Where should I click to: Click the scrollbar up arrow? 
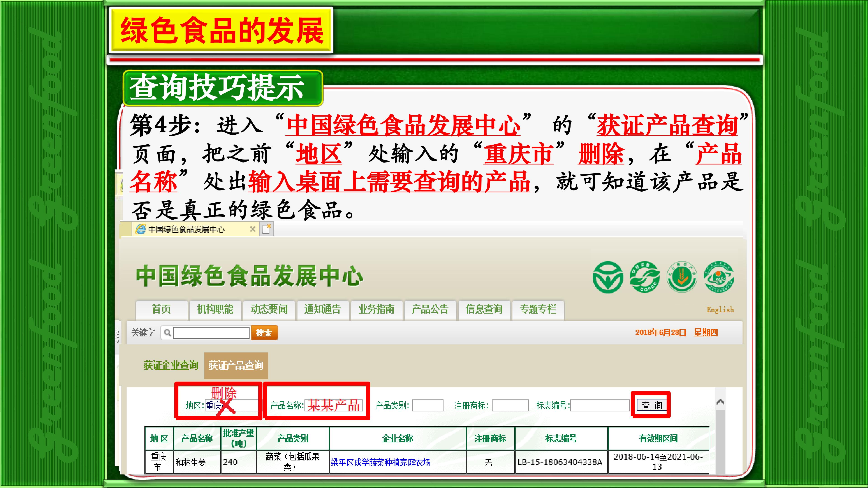pyautogui.click(x=720, y=402)
